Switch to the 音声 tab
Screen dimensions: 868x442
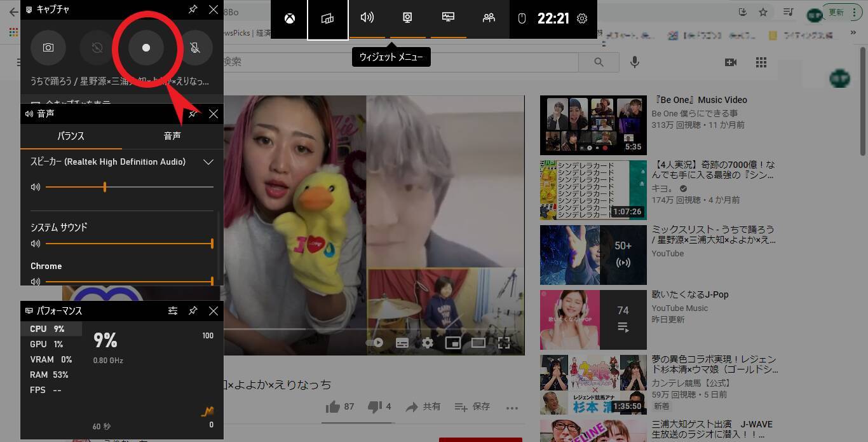(x=172, y=136)
